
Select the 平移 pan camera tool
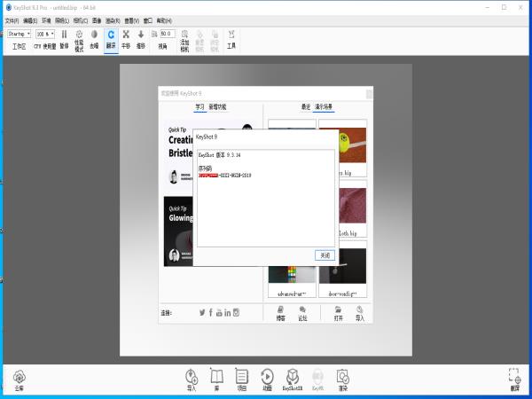pos(126,35)
